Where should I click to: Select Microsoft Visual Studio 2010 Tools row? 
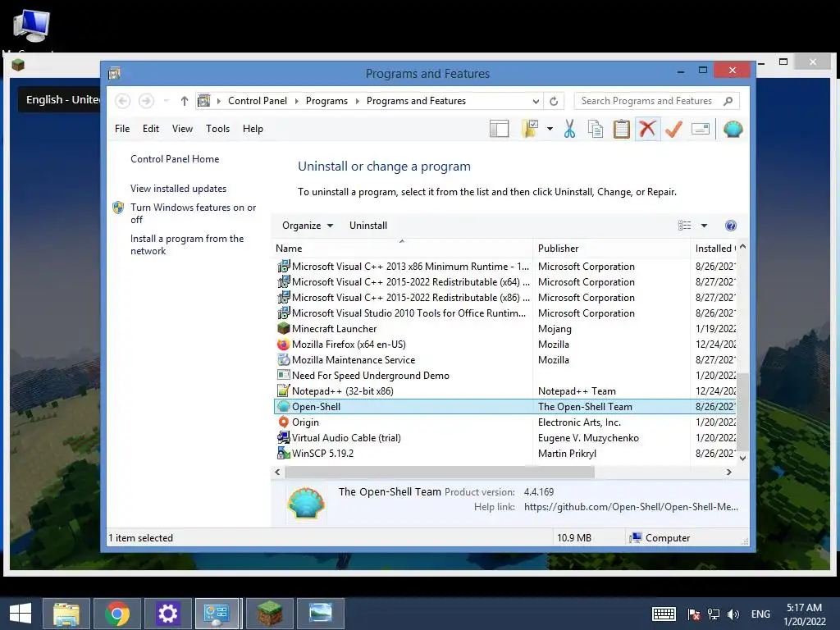pos(505,313)
